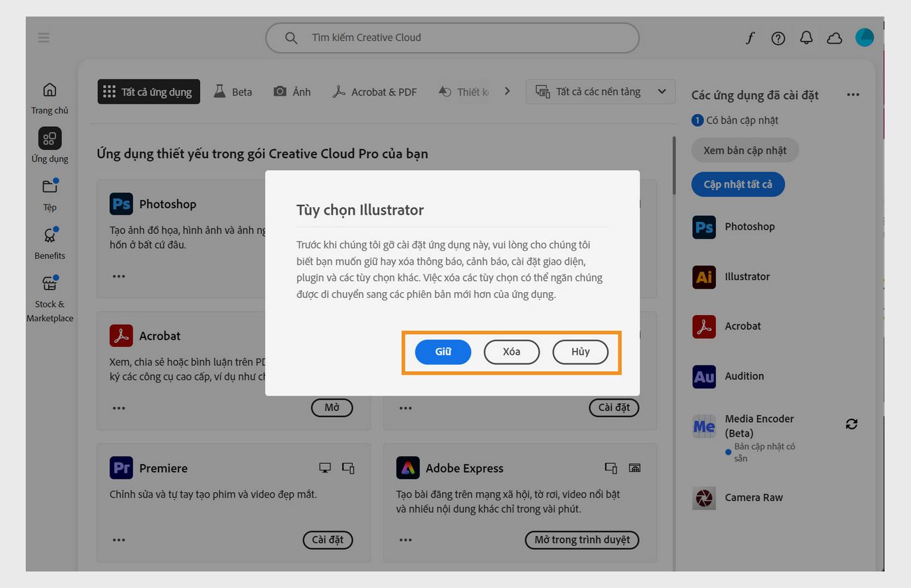
Task: Open Premiere card's three-dot menu
Action: (119, 540)
